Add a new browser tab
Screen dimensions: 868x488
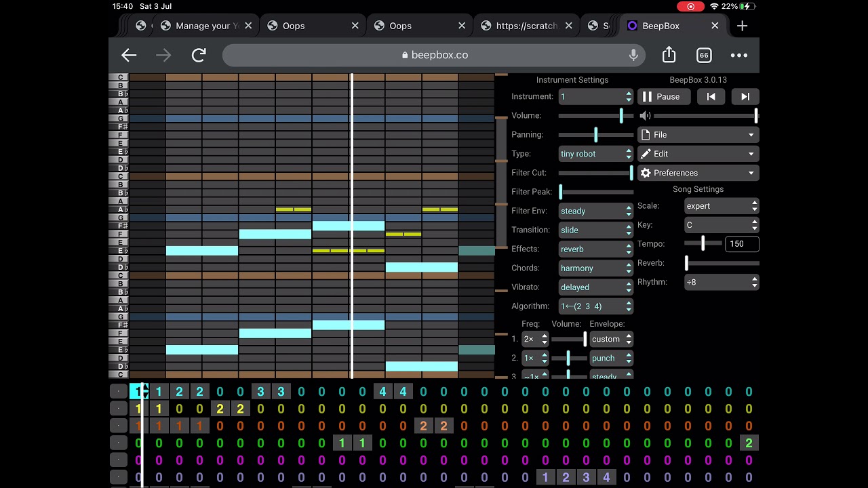tap(743, 26)
